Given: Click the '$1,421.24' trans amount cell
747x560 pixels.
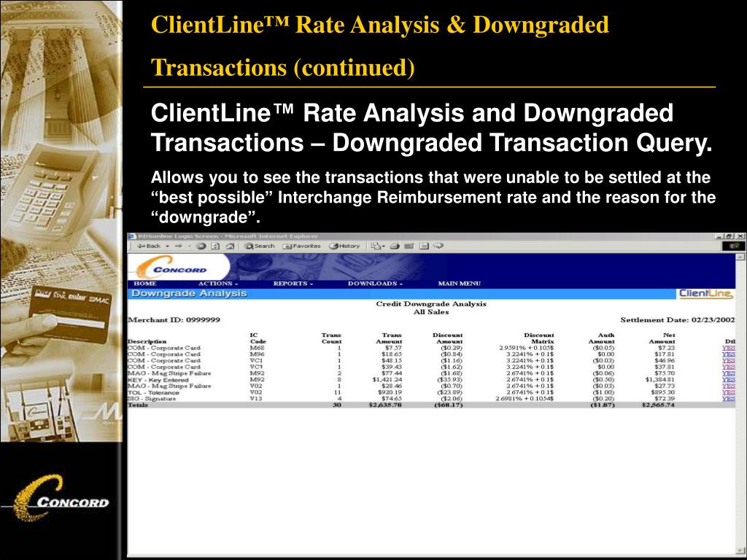Looking at the screenshot, I should pos(387,379).
